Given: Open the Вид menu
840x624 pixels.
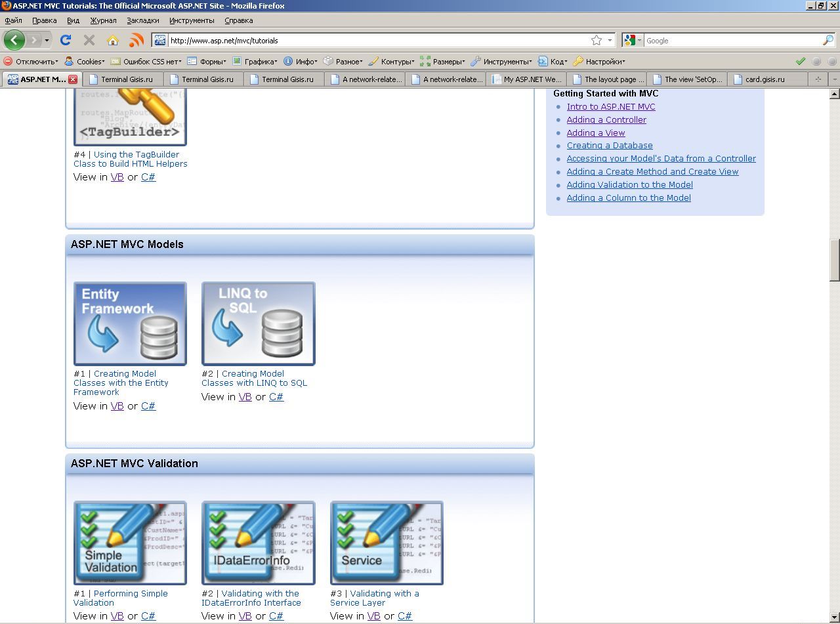Looking at the screenshot, I should [x=73, y=20].
